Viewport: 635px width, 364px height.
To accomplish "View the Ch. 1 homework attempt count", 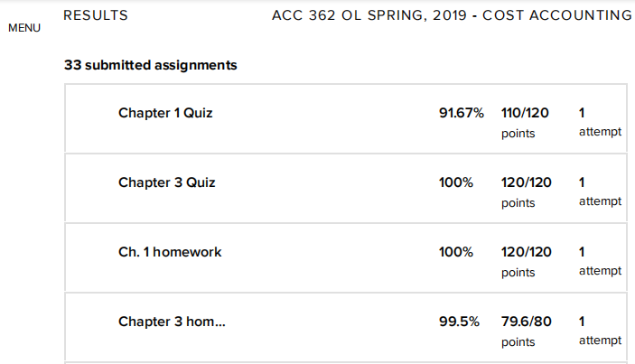I will coord(600,261).
